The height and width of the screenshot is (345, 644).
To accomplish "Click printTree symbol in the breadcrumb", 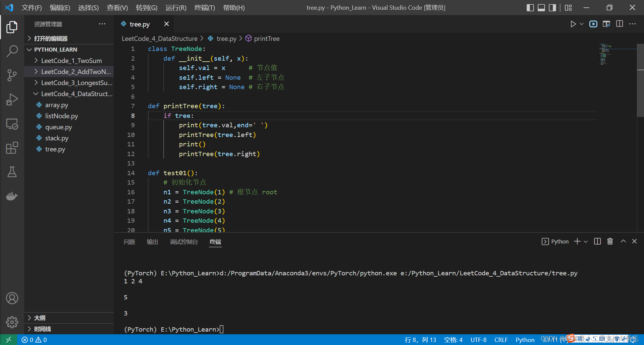I will 266,39.
